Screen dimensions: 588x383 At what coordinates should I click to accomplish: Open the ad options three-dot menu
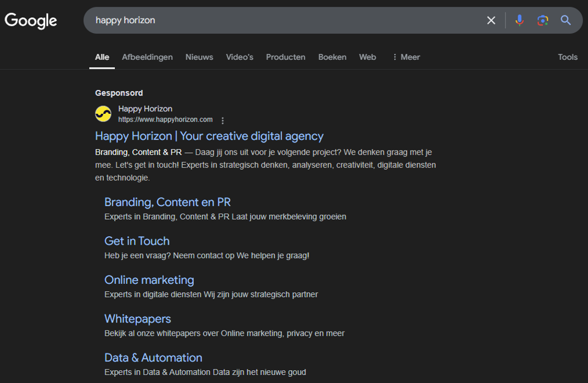[x=222, y=121]
